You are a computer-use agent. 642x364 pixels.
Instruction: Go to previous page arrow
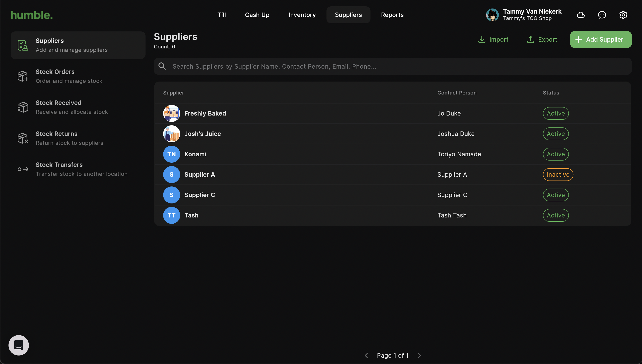366,355
